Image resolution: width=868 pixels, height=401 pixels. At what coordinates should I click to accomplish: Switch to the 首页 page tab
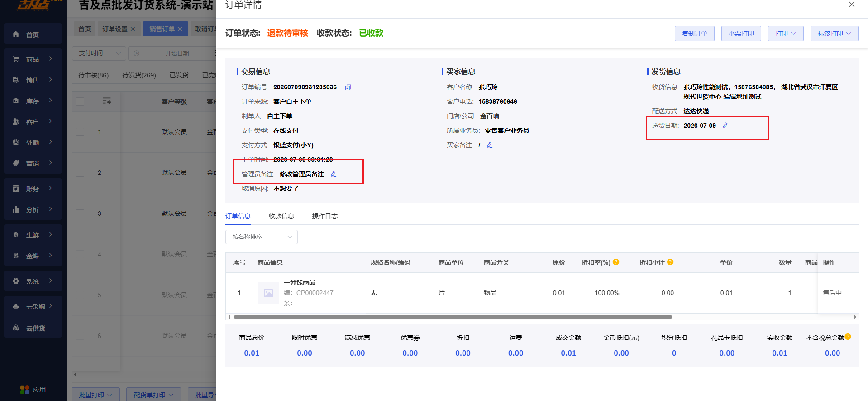(x=85, y=29)
